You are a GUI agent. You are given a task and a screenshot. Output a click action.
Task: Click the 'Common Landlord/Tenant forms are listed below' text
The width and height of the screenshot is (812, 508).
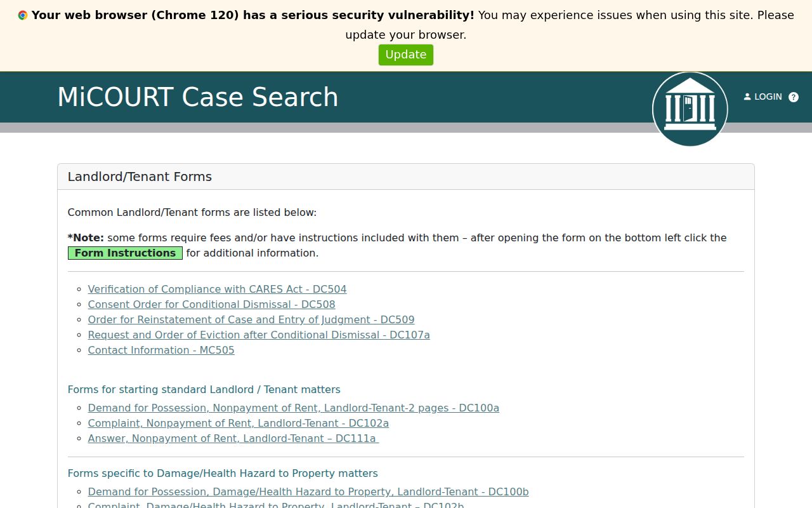click(192, 212)
